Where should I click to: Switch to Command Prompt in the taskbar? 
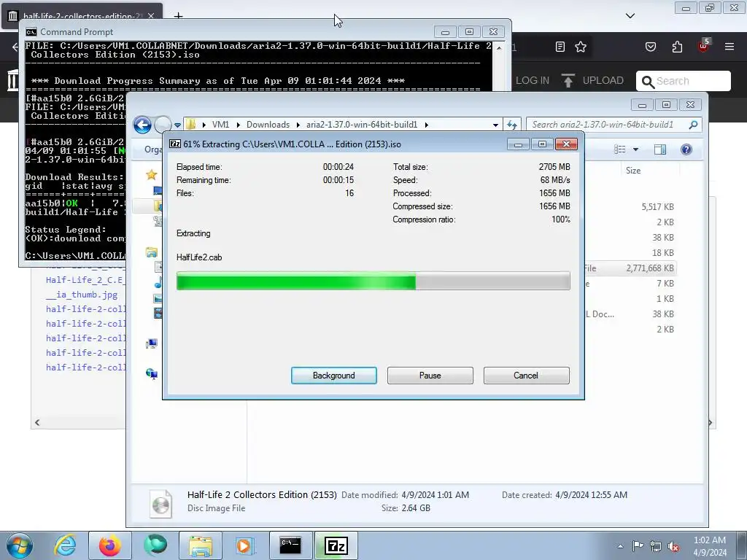tap(290, 545)
